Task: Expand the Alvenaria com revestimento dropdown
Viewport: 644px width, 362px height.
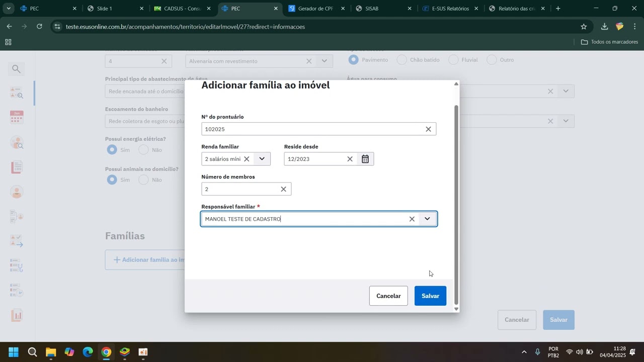Action: pos(324,61)
